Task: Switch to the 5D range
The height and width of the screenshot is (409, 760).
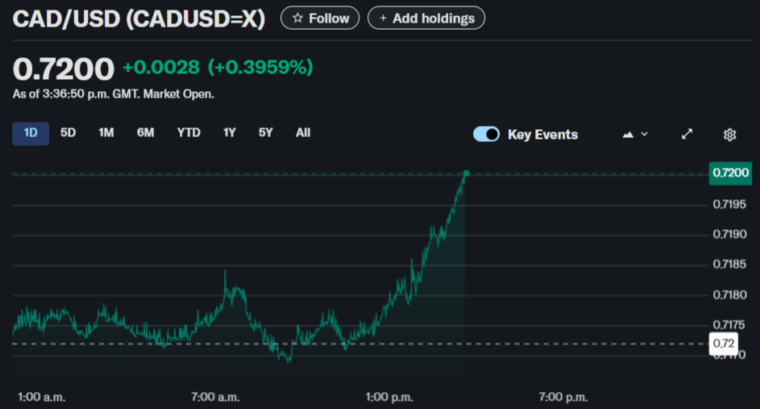Action: 68,133
